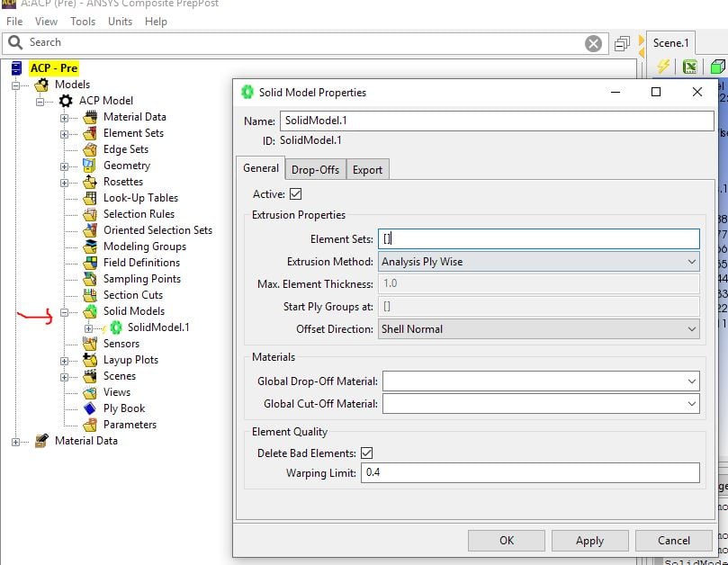
Task: Click the ACP - Pre root icon
Action: tap(17, 68)
